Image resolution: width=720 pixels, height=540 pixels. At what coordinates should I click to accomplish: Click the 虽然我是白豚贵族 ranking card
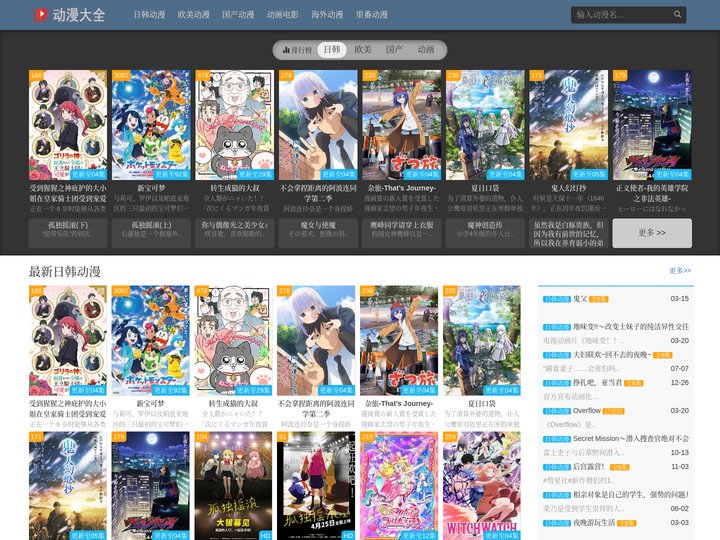pos(568,233)
